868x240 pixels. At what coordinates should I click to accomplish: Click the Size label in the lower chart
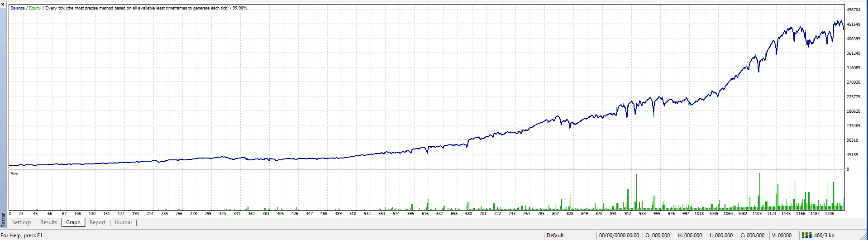14,174
